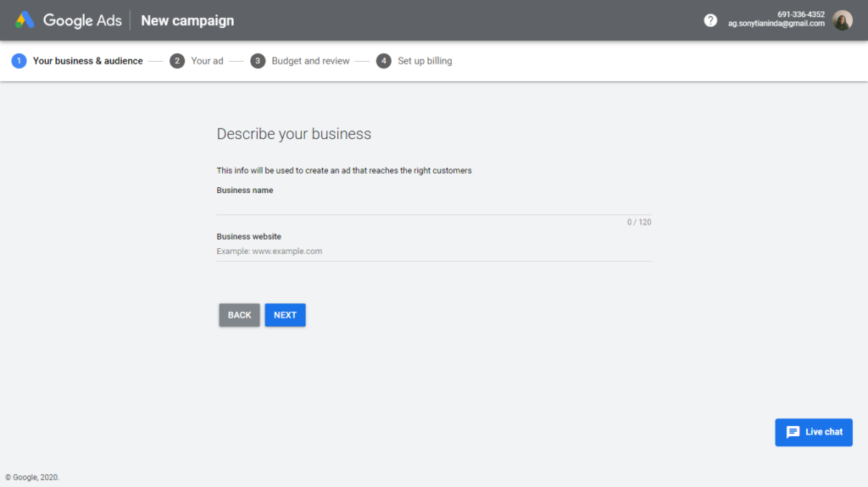The height and width of the screenshot is (487, 868).
Task: Switch to the "Budget and review" step label
Action: (310, 61)
